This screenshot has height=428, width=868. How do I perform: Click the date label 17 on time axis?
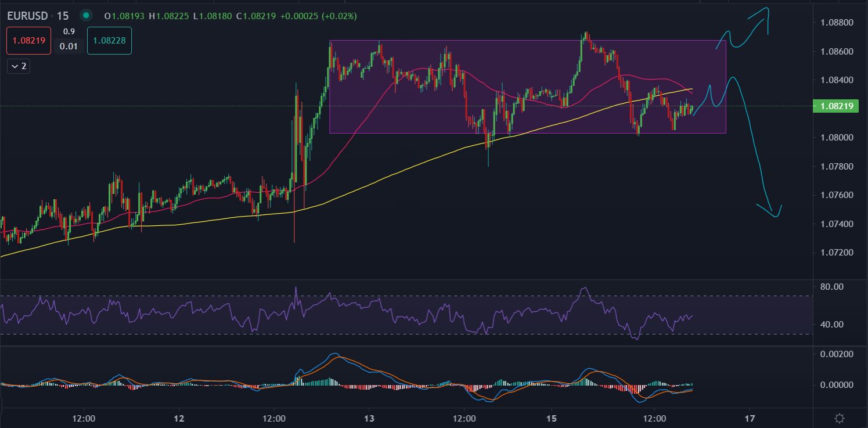(x=750, y=418)
